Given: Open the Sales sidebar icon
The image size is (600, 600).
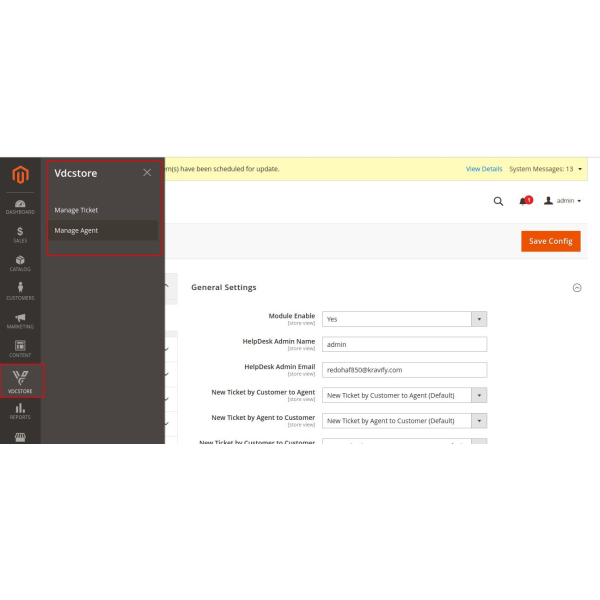Looking at the screenshot, I should (20, 235).
